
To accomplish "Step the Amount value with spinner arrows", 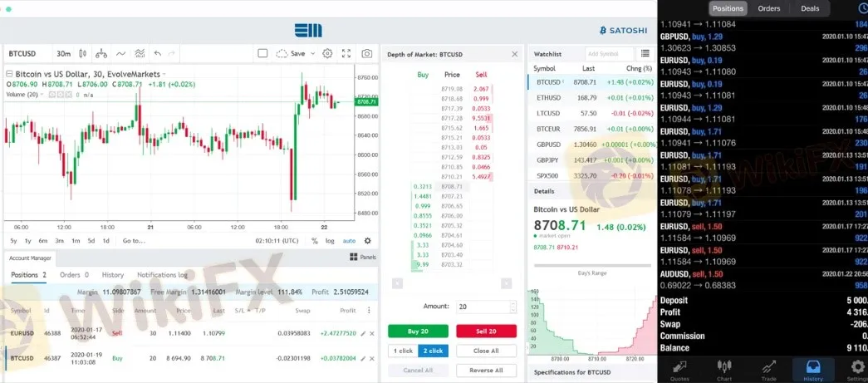I will pyautogui.click(x=513, y=307).
